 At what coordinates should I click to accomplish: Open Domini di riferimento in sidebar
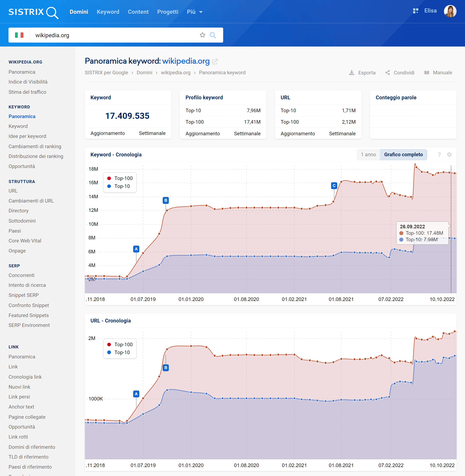tap(32, 447)
